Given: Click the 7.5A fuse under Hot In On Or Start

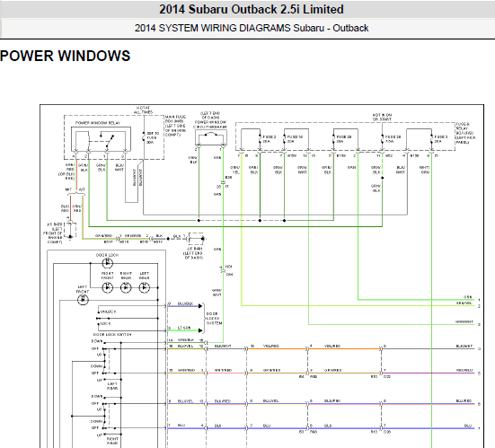Looking at the screenshot, I should [383, 139].
